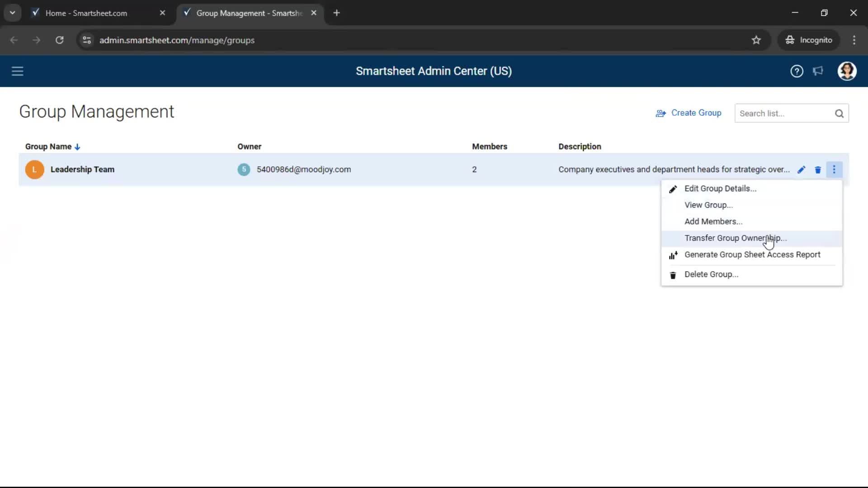Click inside the Search list field
The height and width of the screenshot is (488, 868).
point(782,113)
